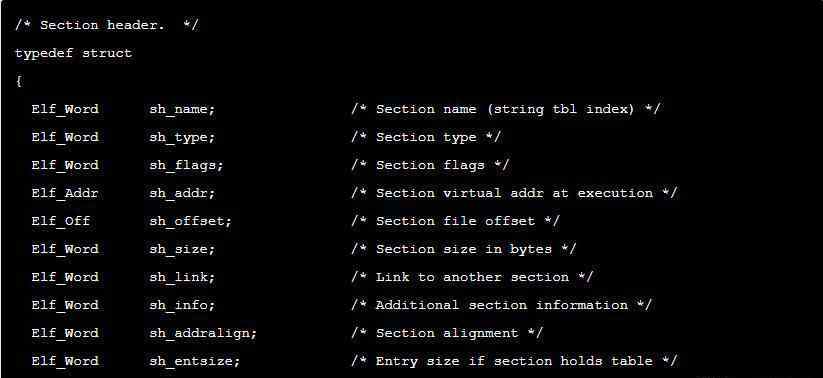Click the opening curly brace
The width and height of the screenshot is (823, 378).
pyautogui.click(x=19, y=81)
